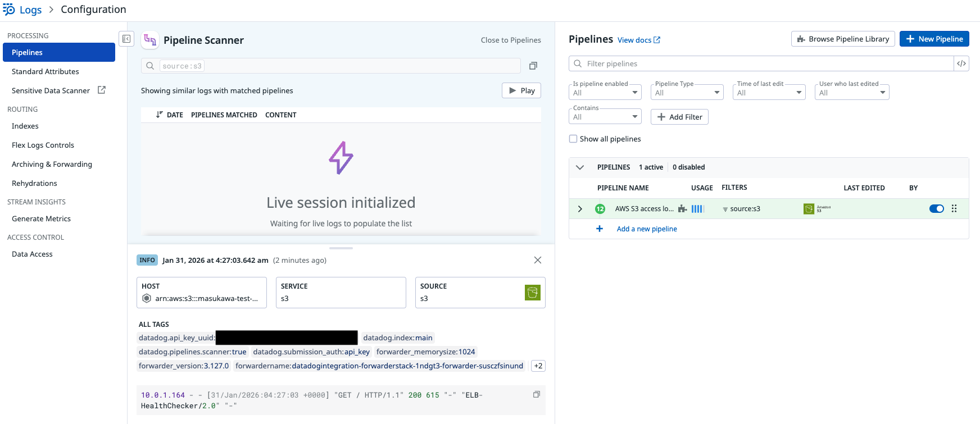Collapse the Pipelines group chevron

click(x=580, y=167)
